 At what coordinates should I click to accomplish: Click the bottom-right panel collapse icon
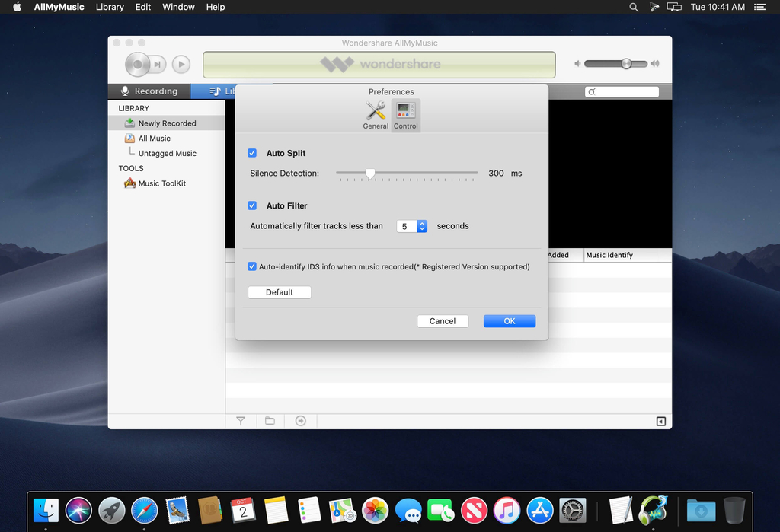[660, 422]
